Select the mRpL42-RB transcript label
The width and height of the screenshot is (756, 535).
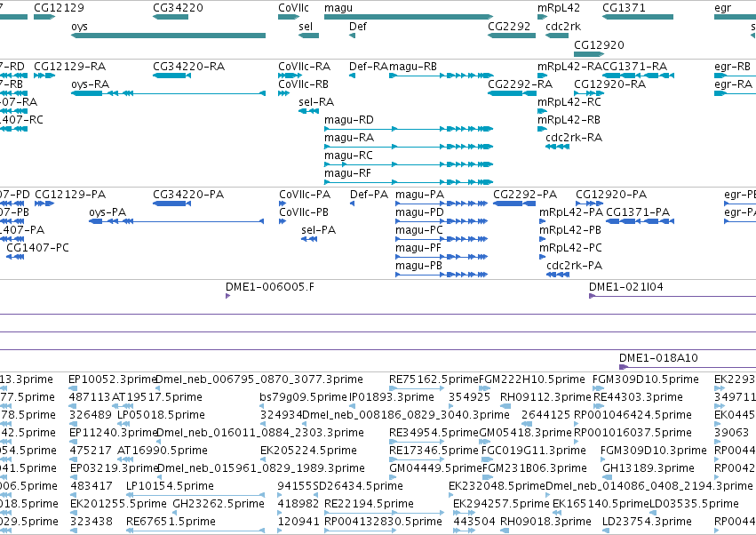click(x=569, y=120)
